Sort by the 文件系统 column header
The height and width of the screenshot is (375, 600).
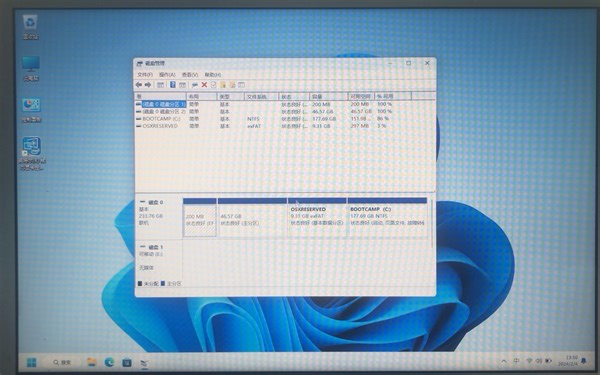point(261,96)
